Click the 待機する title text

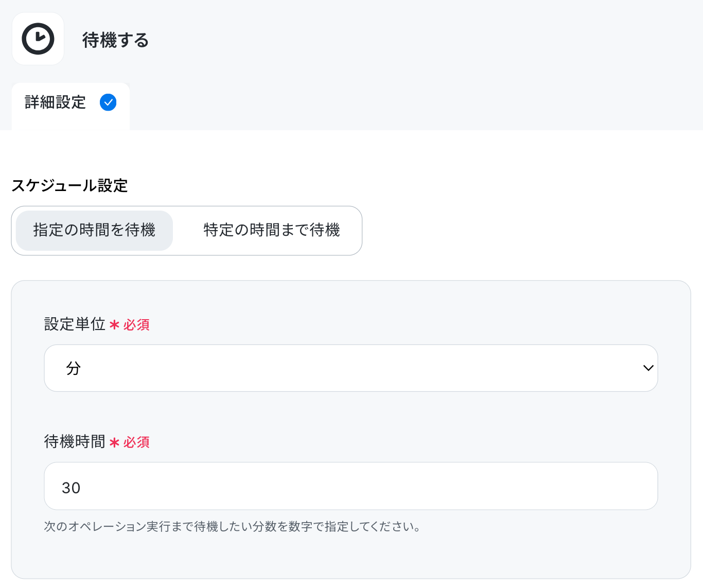pos(115,40)
